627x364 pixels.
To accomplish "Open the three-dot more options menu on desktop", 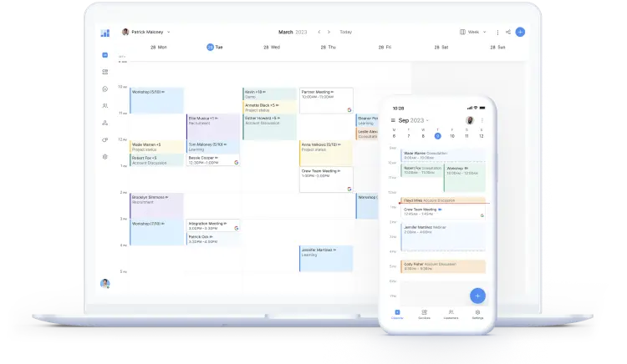I will (x=496, y=33).
